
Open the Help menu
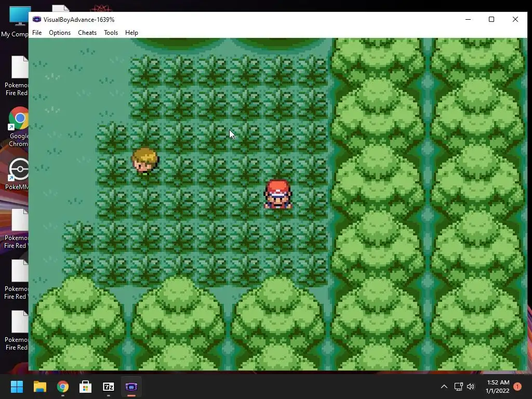click(x=131, y=33)
